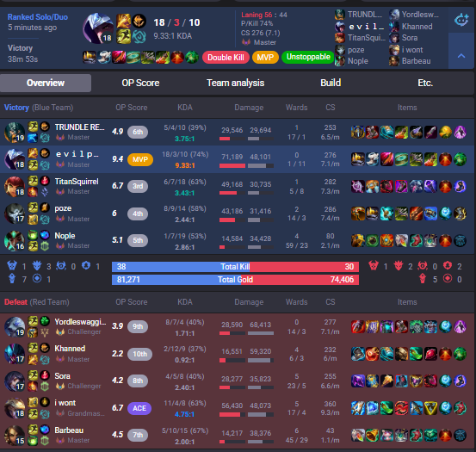The width and height of the screenshot is (476, 452).
Task: Click first item icon in TRUNDLE RE... row
Action: (x=357, y=132)
